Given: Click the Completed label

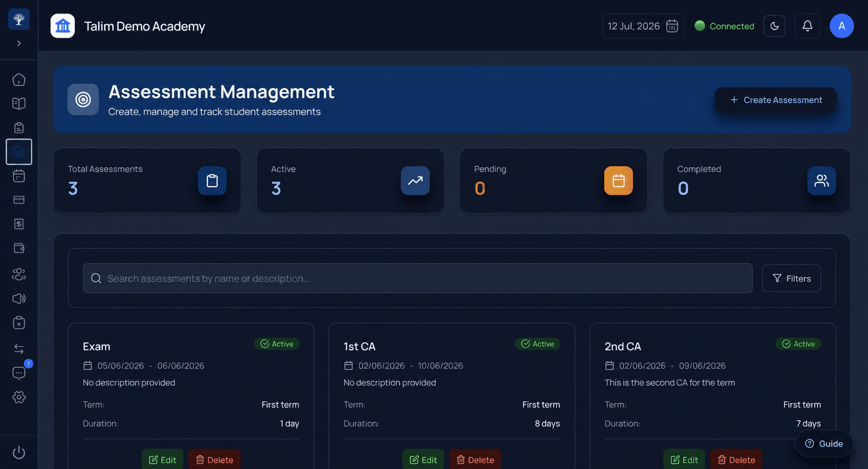Looking at the screenshot, I should click(x=699, y=169).
